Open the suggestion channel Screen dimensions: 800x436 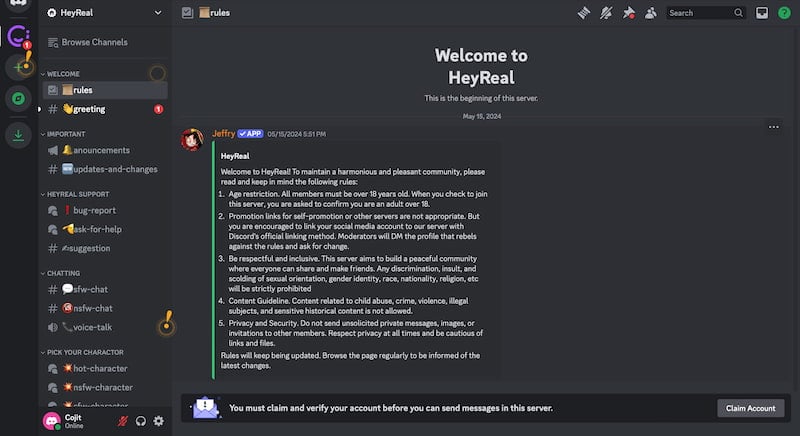click(105, 248)
